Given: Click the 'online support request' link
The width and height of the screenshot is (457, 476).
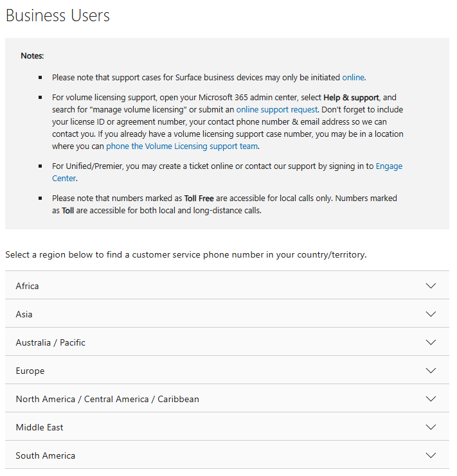Looking at the screenshot, I should 276,110.
